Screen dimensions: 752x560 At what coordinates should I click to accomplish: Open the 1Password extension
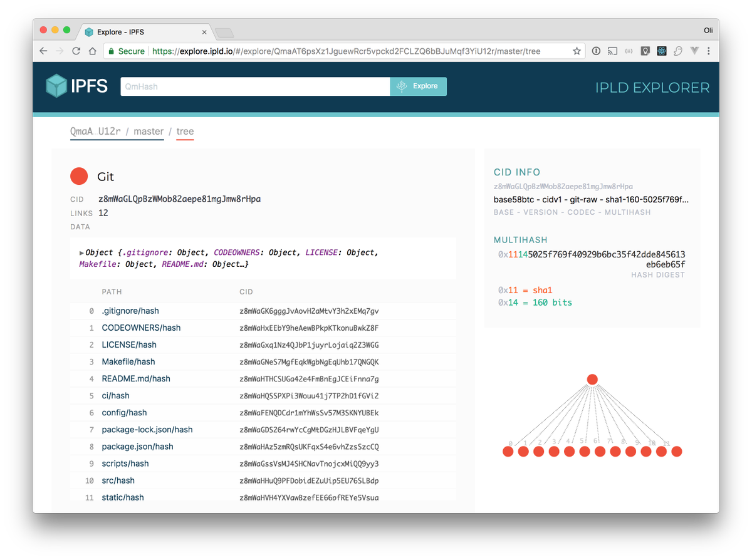(596, 51)
